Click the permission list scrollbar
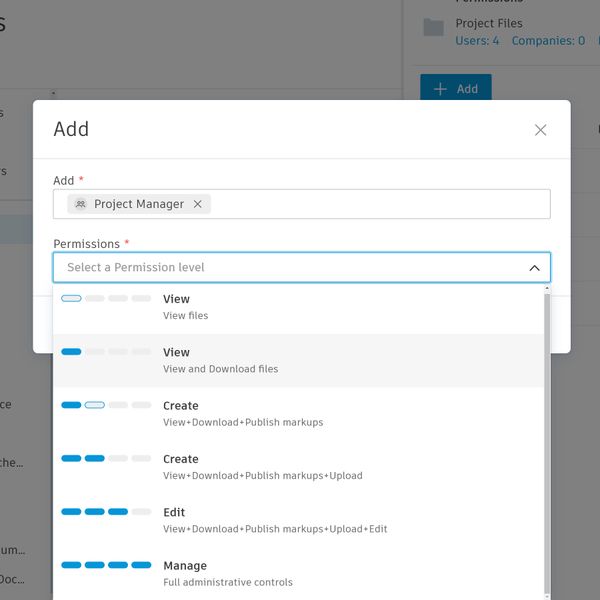 pos(546,440)
